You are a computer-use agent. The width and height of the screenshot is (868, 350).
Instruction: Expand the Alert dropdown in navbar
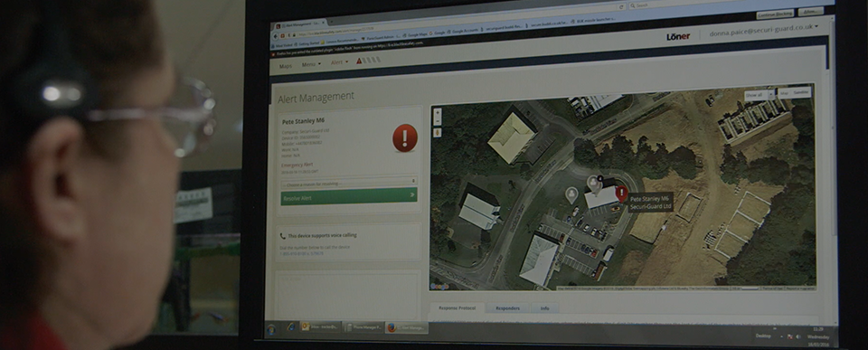pyautogui.click(x=340, y=62)
